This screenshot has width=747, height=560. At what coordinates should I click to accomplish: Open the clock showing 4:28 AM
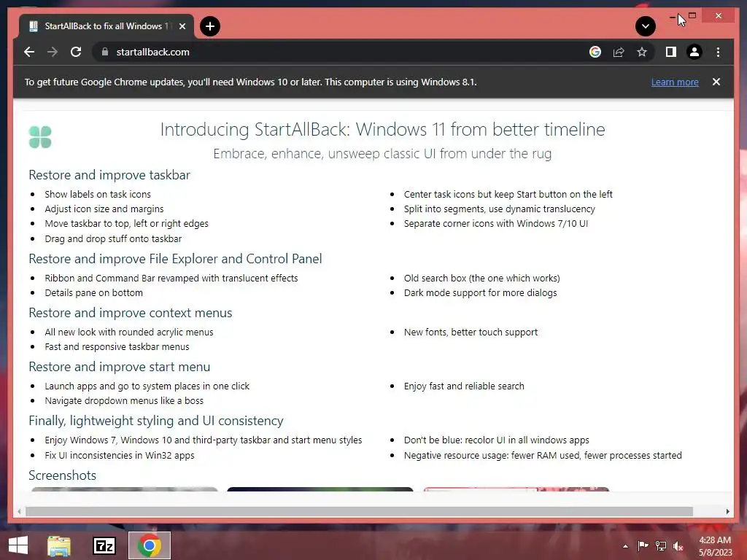click(715, 546)
